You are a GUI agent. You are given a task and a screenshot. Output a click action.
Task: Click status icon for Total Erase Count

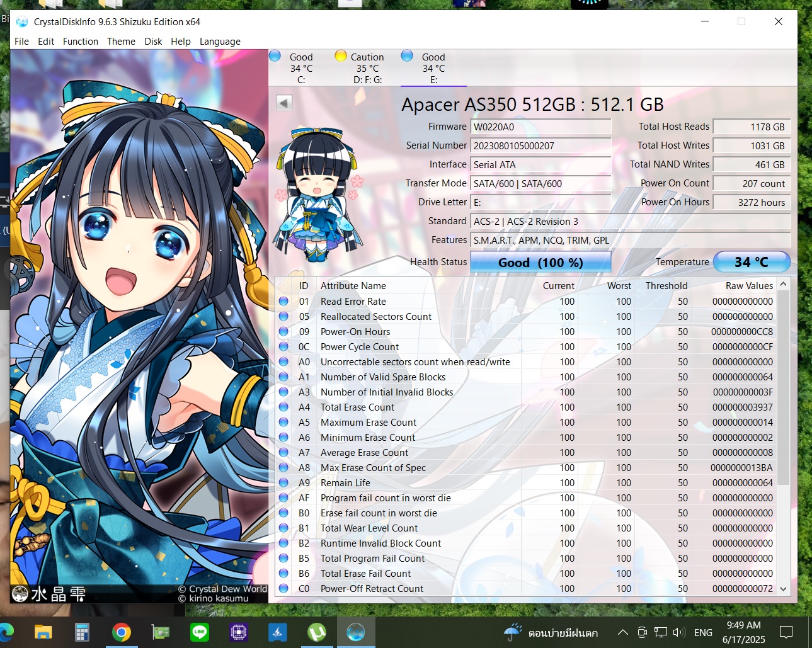point(283,407)
